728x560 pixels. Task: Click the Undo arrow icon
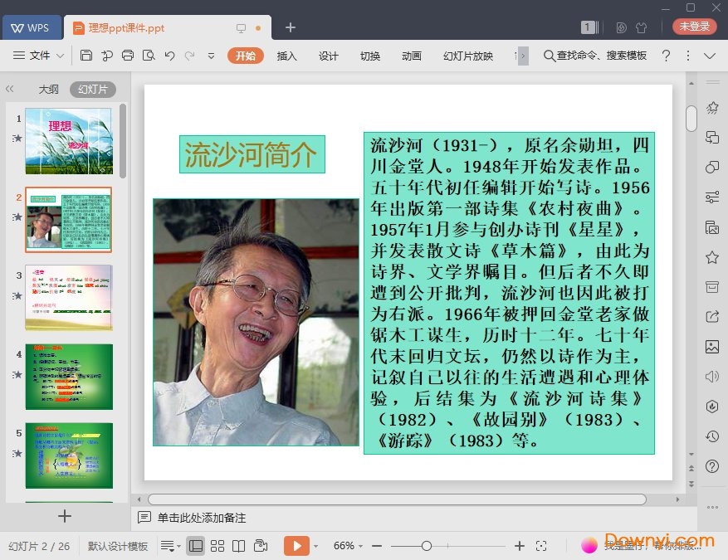click(x=169, y=56)
